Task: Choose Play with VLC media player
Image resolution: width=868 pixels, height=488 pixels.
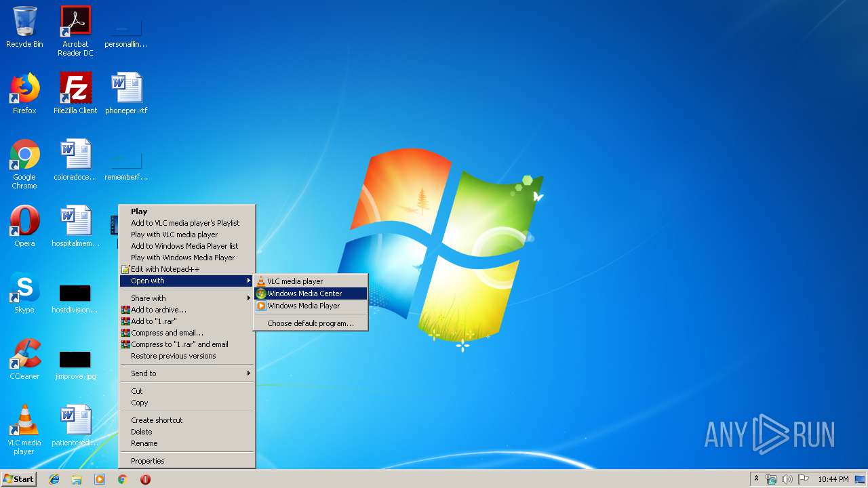Action: pos(187,235)
